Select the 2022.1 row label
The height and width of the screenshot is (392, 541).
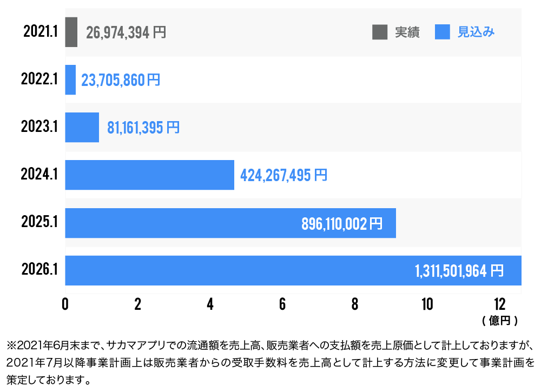point(39,79)
